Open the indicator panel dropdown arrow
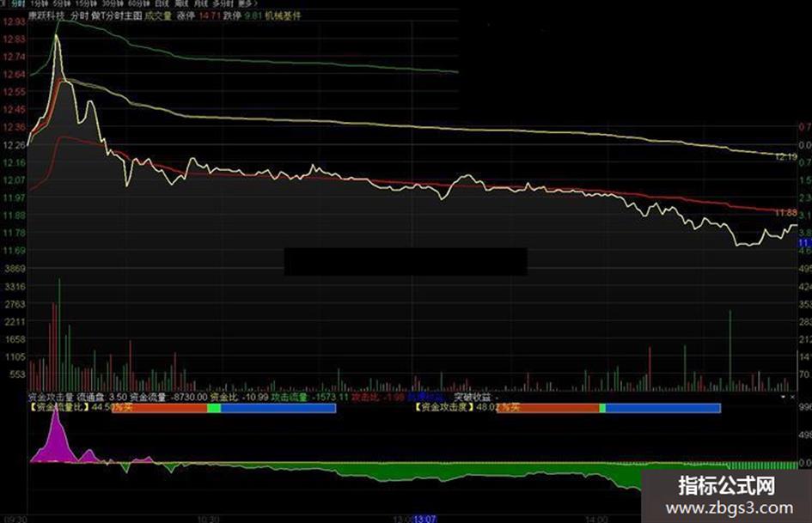Image resolution: width=812 pixels, height=523 pixels. (783, 397)
